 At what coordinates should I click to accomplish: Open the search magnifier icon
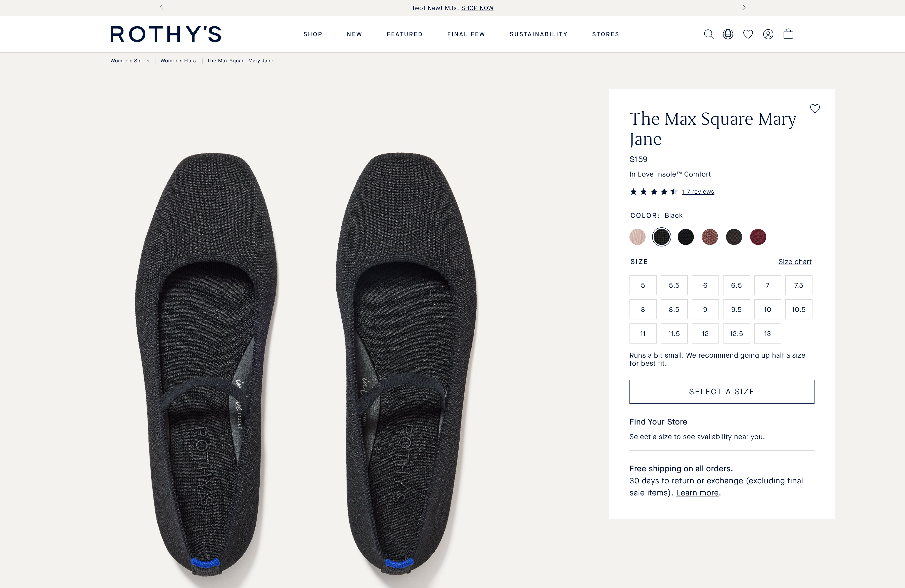click(708, 34)
